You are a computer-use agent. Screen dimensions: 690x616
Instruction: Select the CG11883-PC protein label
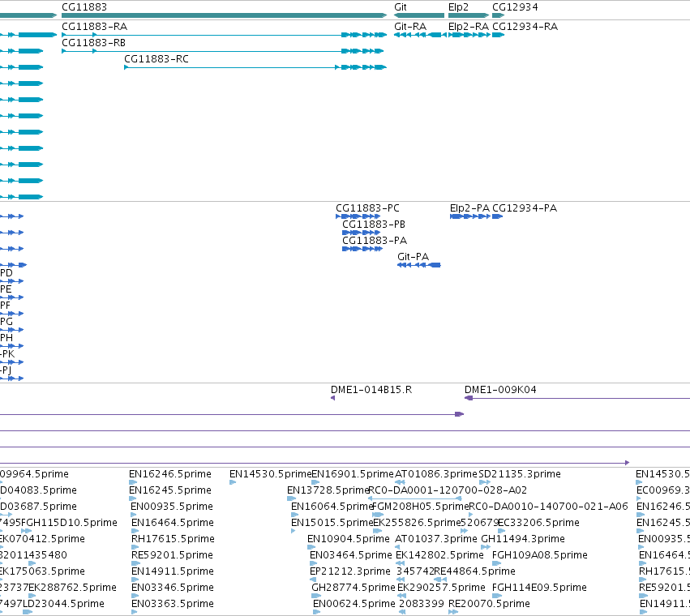pyautogui.click(x=367, y=208)
